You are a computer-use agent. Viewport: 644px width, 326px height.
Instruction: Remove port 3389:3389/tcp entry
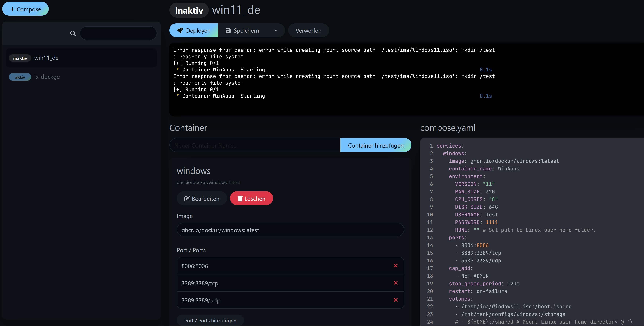pyautogui.click(x=396, y=283)
